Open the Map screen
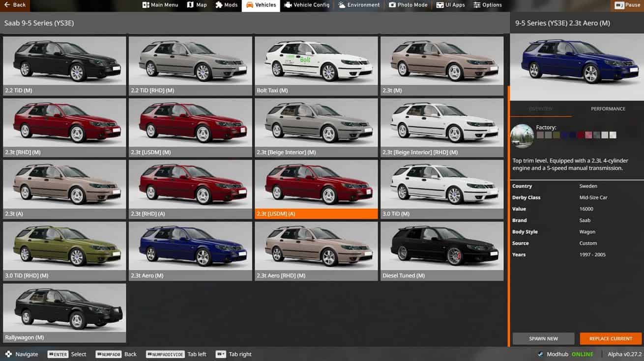Image resolution: width=644 pixels, height=361 pixels. click(197, 5)
